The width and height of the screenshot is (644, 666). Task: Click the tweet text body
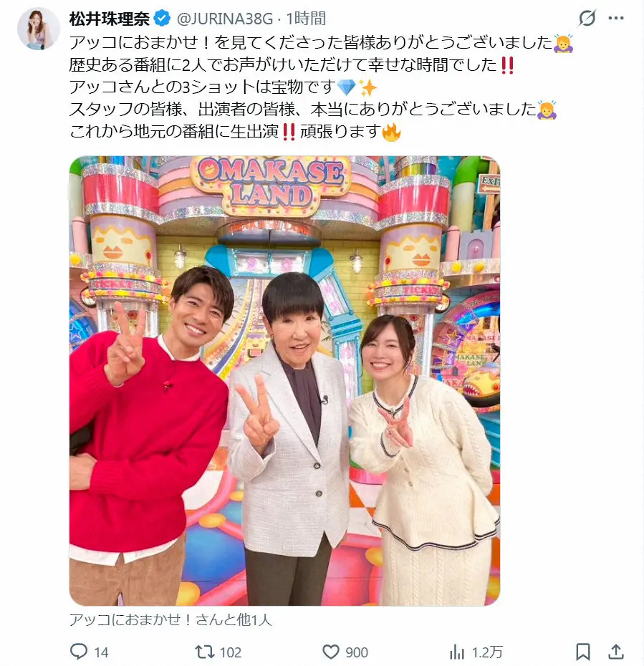click(x=322, y=87)
